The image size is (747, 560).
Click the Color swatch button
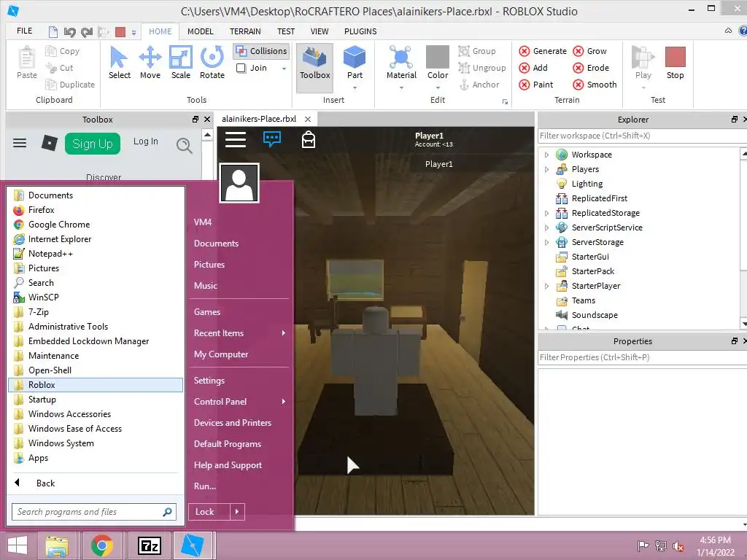pos(438,62)
